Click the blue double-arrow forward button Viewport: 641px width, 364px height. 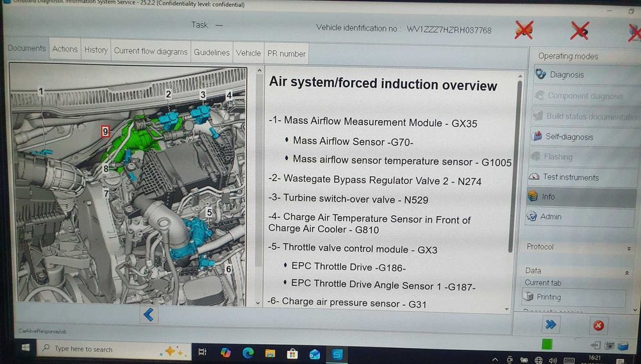551,324
